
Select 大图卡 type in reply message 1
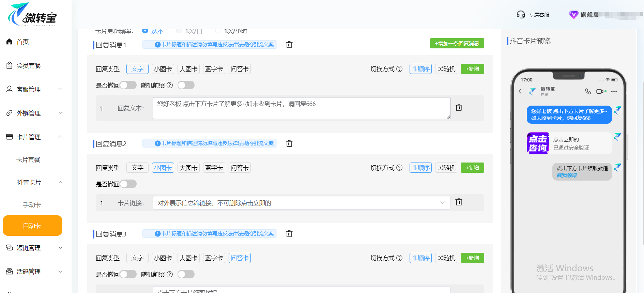(188, 69)
